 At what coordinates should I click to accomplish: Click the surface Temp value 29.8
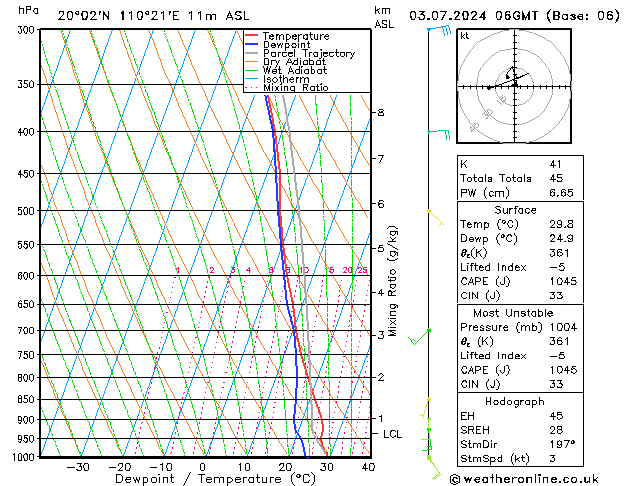(561, 224)
